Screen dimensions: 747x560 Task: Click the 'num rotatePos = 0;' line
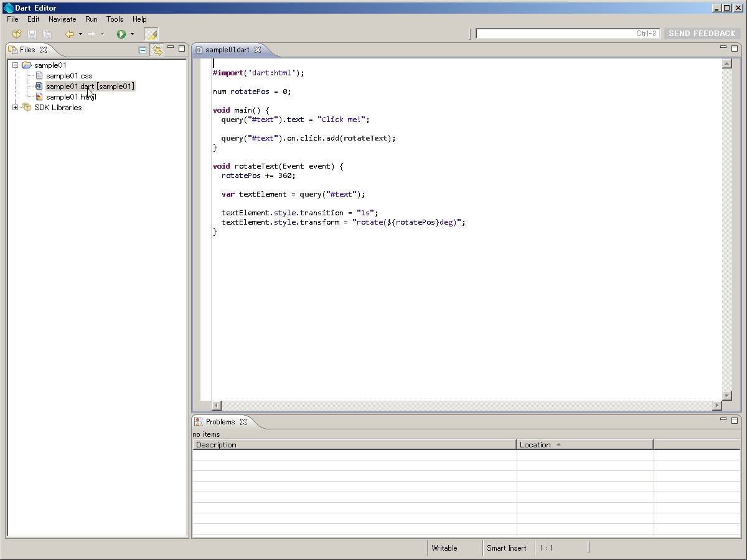coord(252,91)
